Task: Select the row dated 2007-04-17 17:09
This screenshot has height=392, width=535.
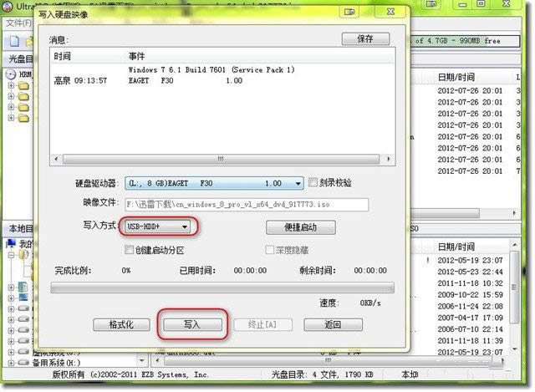Action: (470, 318)
